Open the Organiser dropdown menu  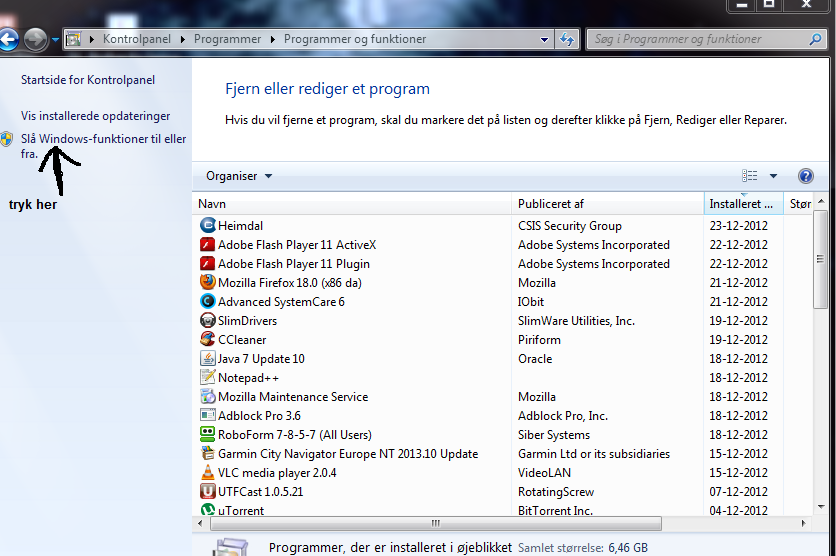coord(239,176)
